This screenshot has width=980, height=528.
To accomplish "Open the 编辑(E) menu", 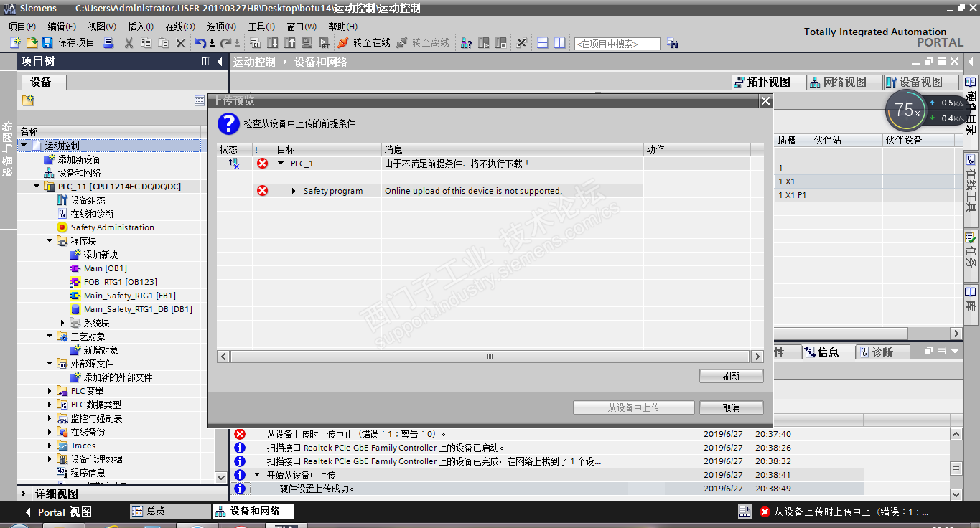I will point(62,27).
